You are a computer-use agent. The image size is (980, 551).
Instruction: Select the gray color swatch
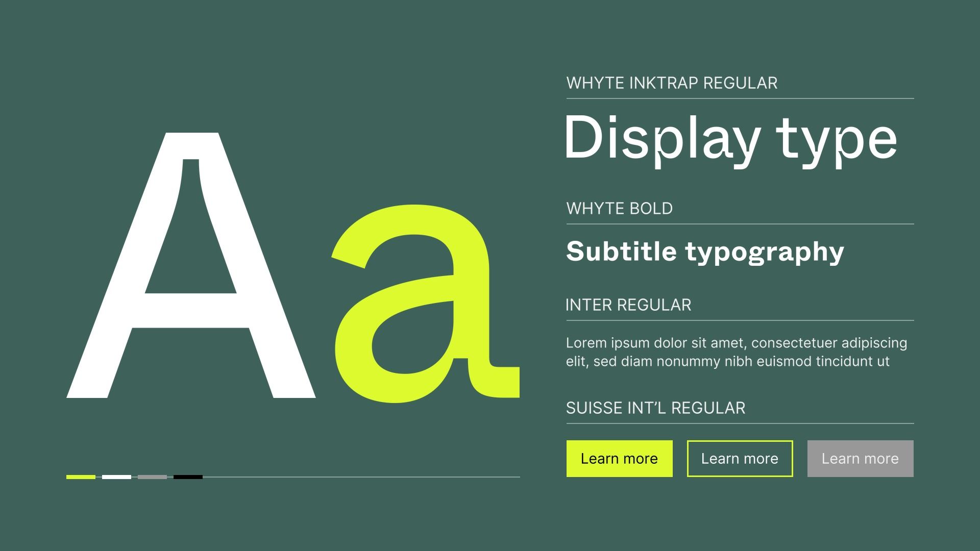152,477
